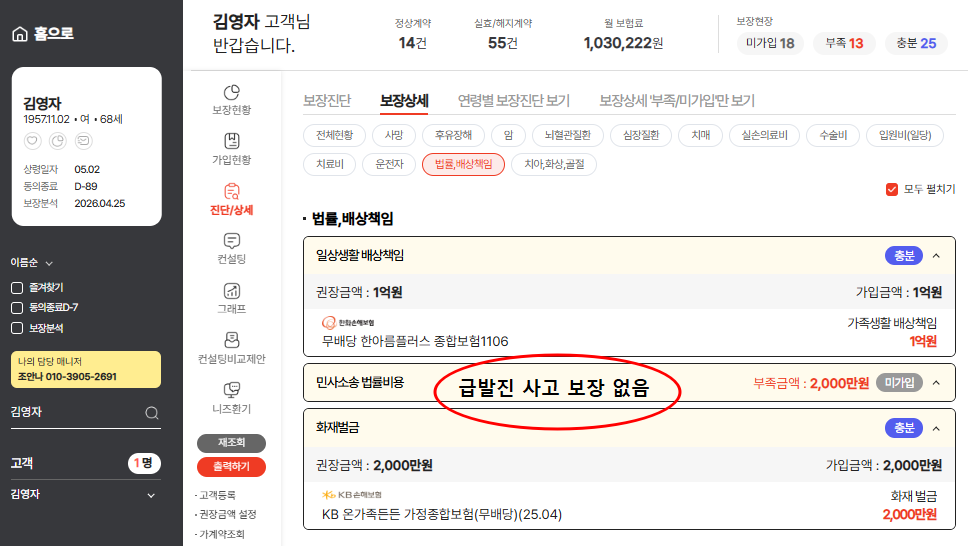Image resolution: width=968 pixels, height=546 pixels.
Task: Open 이름순 sort dropdown
Action: (31, 262)
